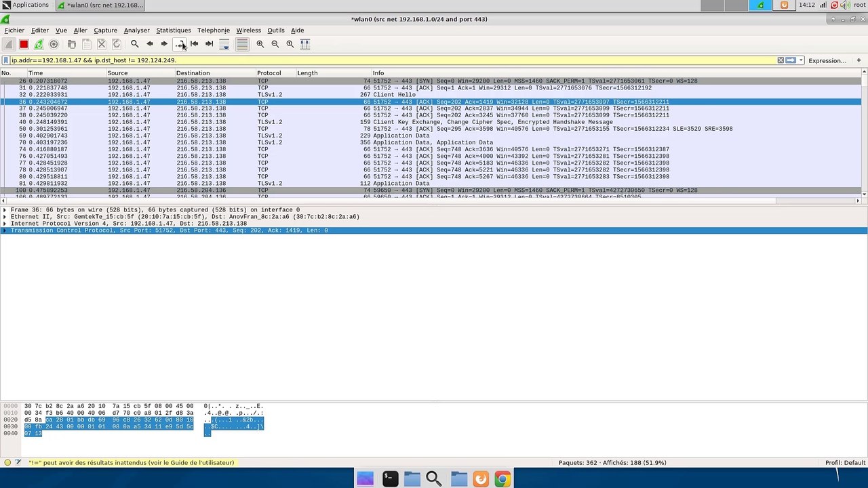Open the Fichier menu

[14, 30]
